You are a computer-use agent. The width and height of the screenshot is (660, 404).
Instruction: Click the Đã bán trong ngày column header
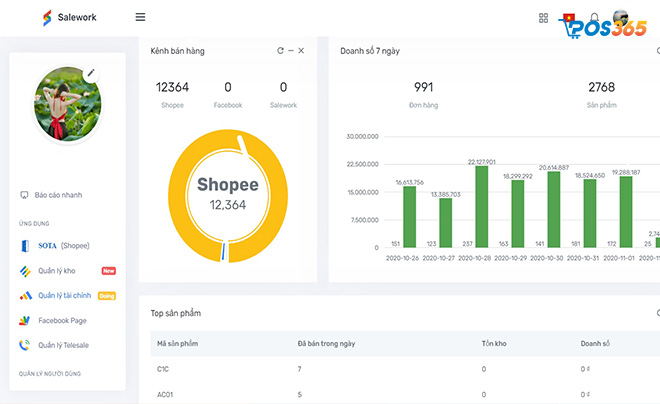click(x=326, y=344)
